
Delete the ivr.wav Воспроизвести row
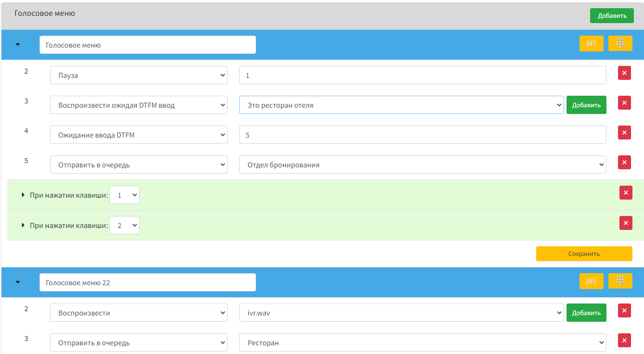point(624,311)
